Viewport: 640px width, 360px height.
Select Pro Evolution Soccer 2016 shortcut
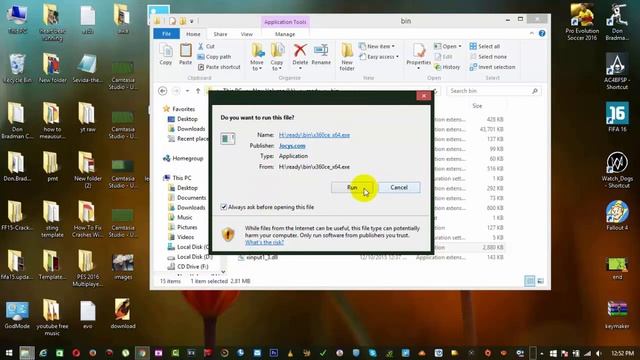pos(582,22)
